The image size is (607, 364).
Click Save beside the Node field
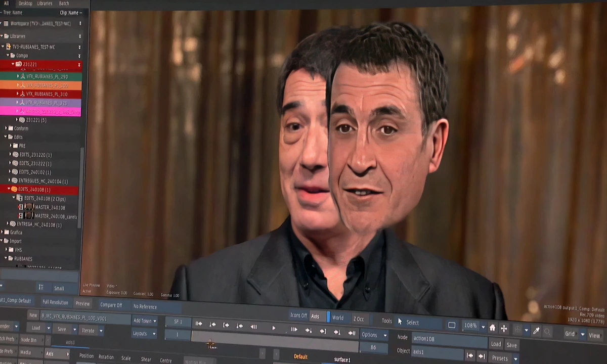pos(511,345)
